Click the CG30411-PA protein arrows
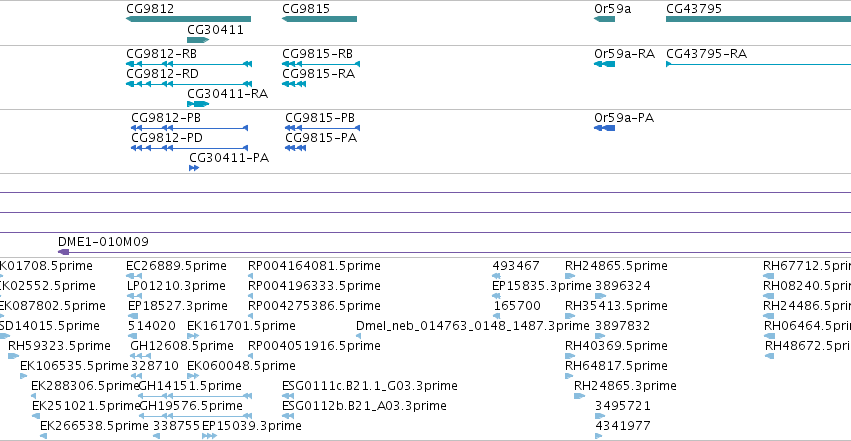The image size is (851, 441). click(x=194, y=168)
